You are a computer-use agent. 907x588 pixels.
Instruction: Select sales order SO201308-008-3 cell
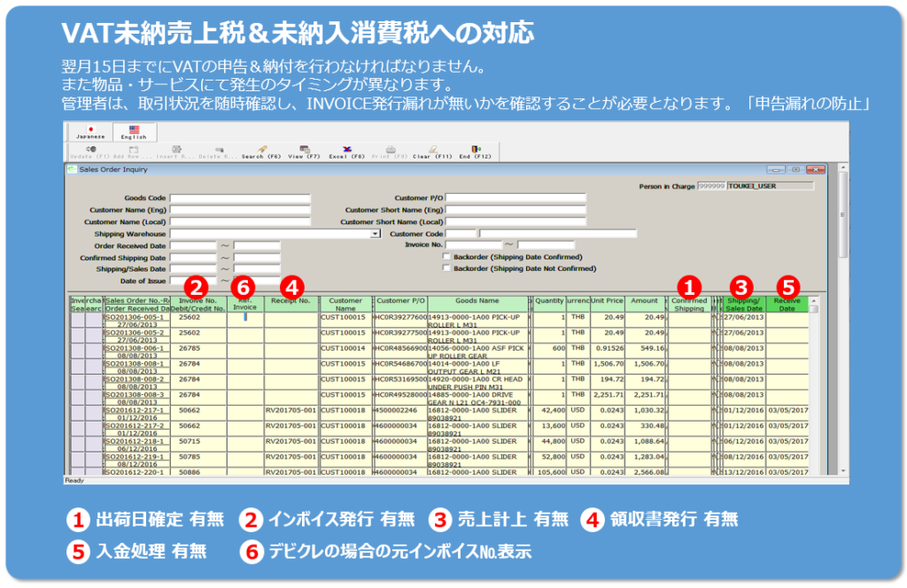click(x=136, y=395)
